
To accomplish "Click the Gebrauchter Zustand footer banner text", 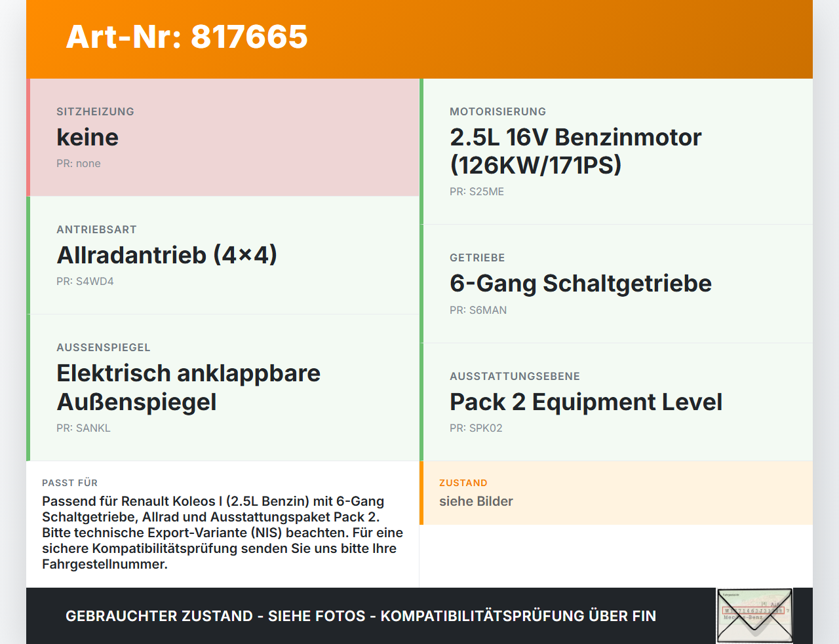I will pyautogui.click(x=361, y=616).
